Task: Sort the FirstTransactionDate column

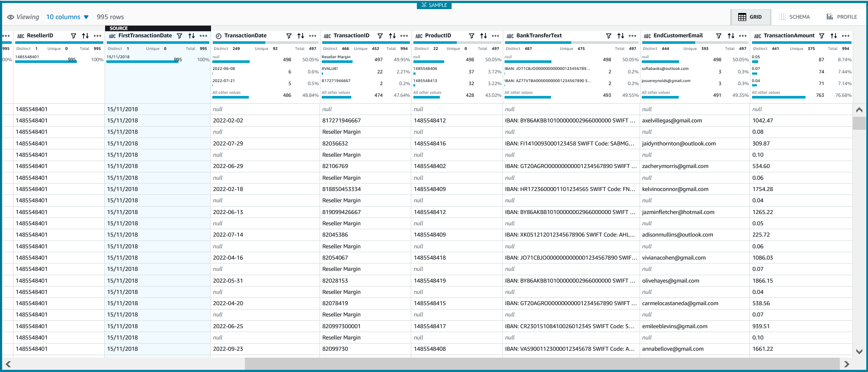Action: pos(191,36)
